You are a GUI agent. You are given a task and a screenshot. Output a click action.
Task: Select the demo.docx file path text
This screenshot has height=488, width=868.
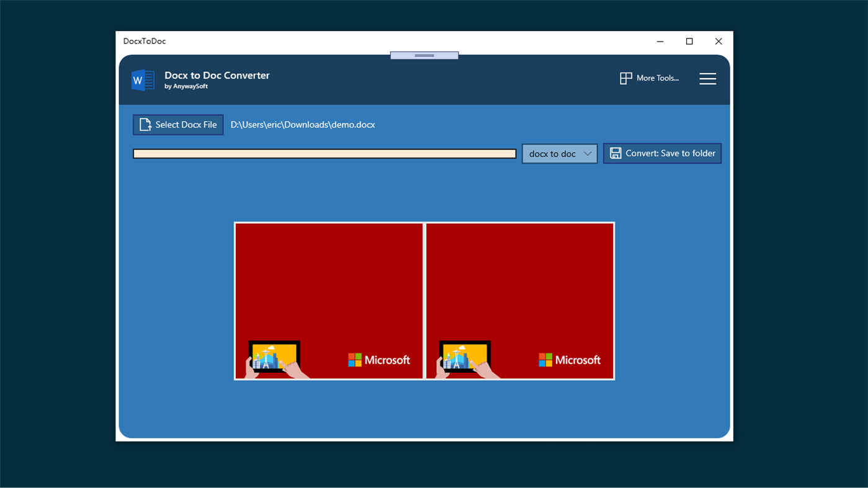pos(303,124)
